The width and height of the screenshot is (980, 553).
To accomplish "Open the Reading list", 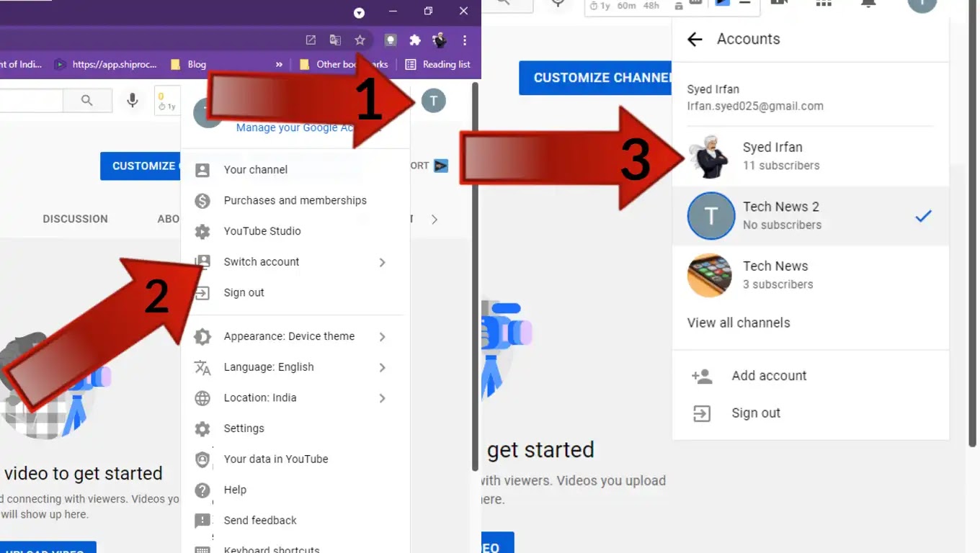I will pyautogui.click(x=438, y=64).
